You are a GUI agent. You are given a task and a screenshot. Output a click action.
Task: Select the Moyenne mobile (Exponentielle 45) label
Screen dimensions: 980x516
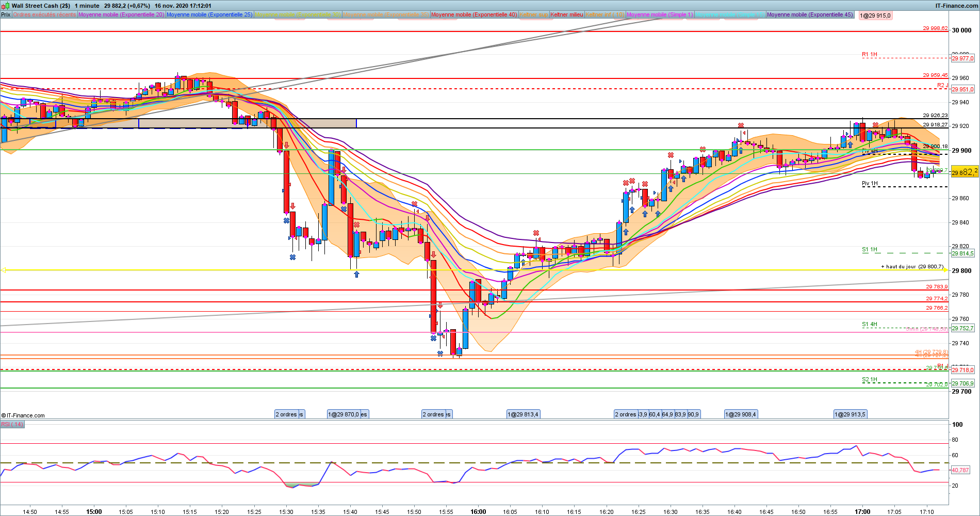[810, 14]
